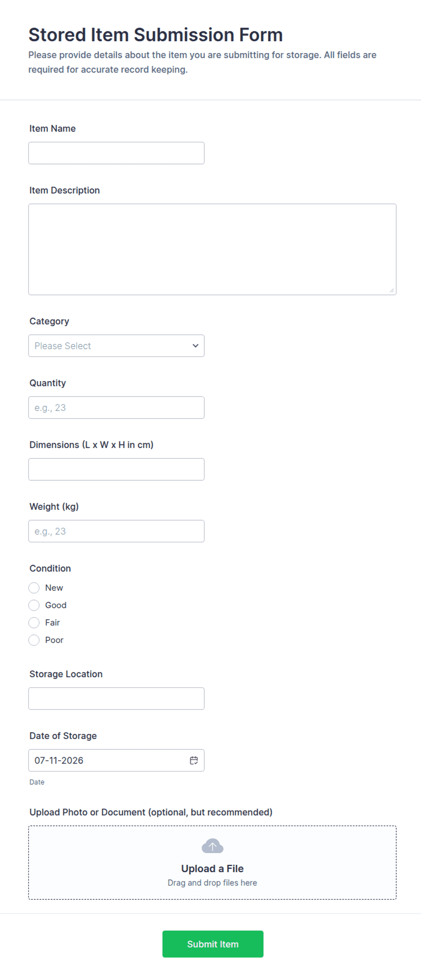Click the Item Name label

(x=53, y=129)
